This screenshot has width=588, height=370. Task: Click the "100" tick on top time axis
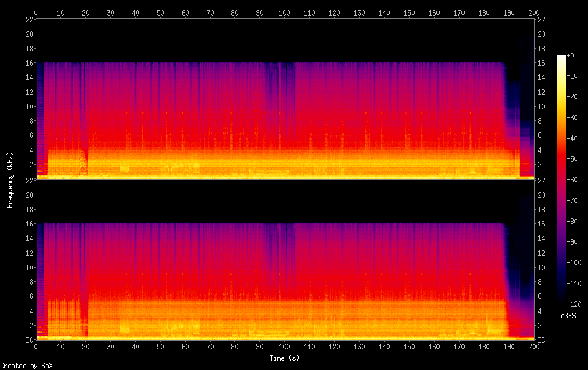pyautogui.click(x=284, y=13)
